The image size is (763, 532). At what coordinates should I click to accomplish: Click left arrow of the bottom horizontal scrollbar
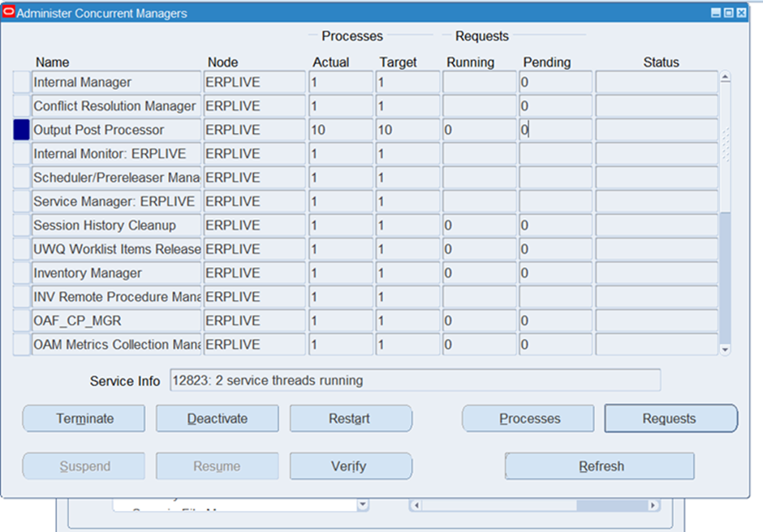point(416,505)
